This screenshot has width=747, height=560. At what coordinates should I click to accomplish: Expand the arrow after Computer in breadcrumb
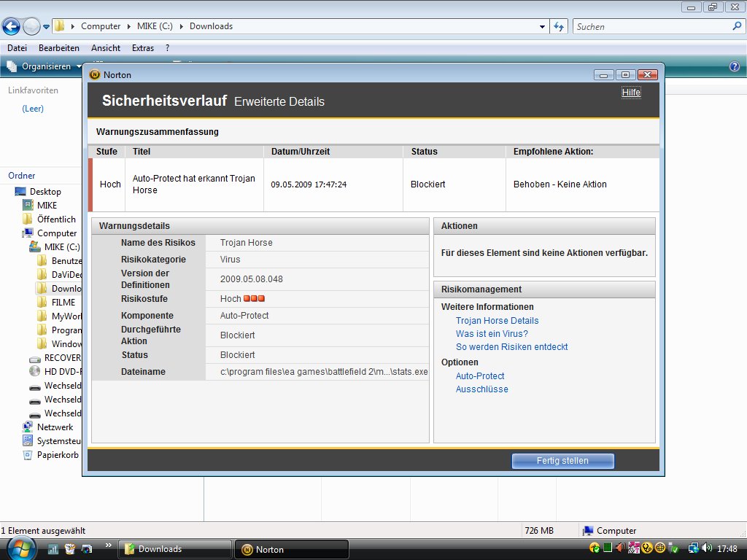[x=128, y=26]
